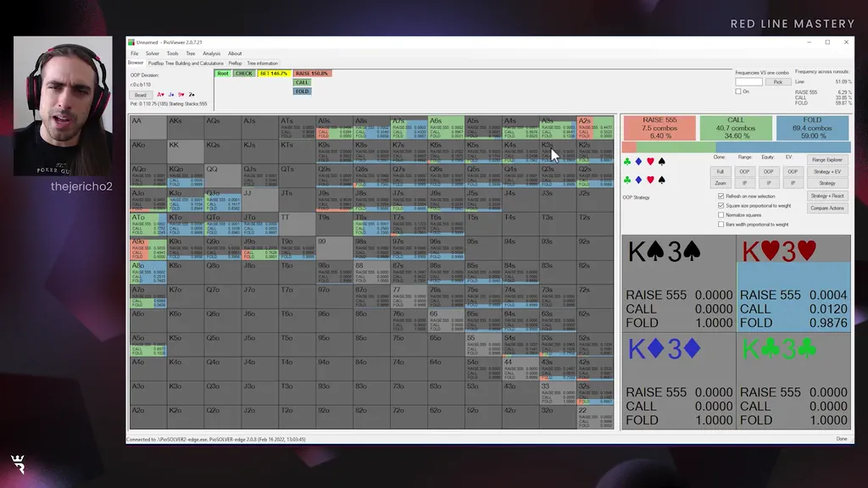Select the A2s cell in hand grid
This screenshot has height=488, width=868.
[x=595, y=127]
